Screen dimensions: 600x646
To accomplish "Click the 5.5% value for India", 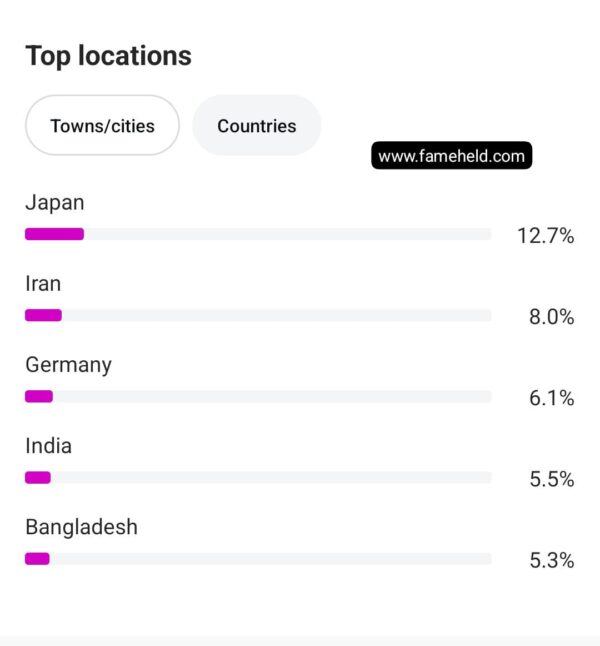I will point(551,480).
